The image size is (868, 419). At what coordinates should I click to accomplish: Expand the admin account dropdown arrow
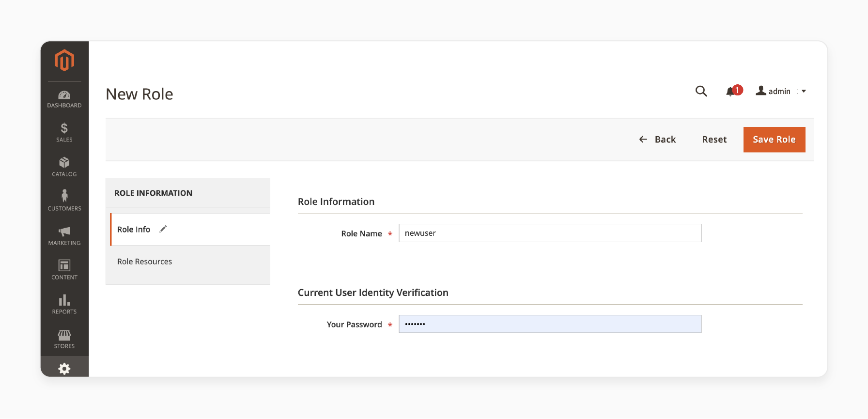point(804,91)
